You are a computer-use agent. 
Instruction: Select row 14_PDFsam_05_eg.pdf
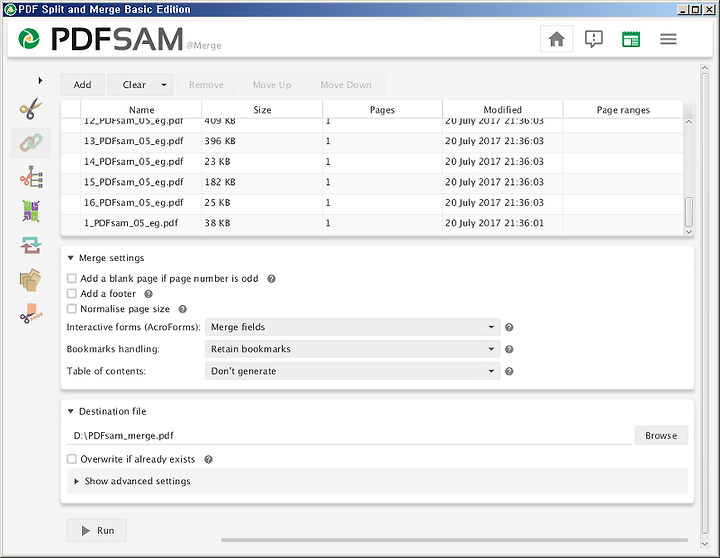[372, 162]
